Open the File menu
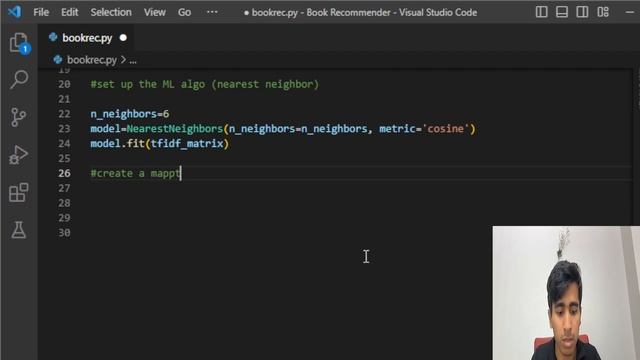 41,12
